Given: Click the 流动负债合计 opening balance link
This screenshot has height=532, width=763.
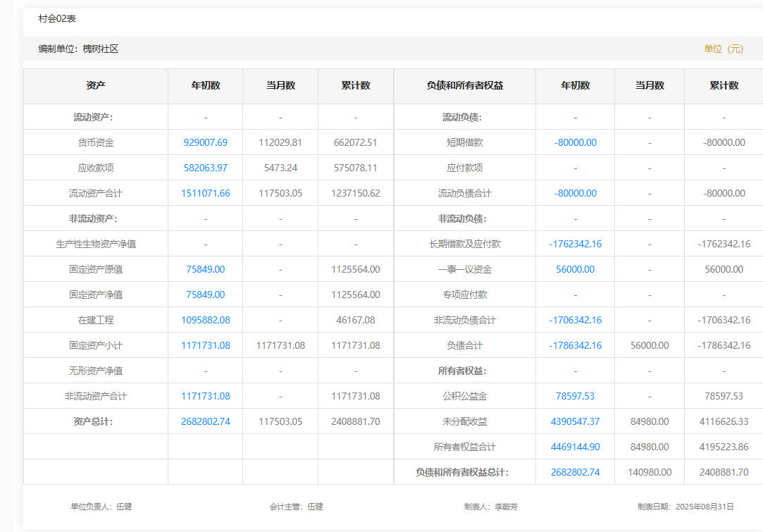Looking at the screenshot, I should pos(575,193).
